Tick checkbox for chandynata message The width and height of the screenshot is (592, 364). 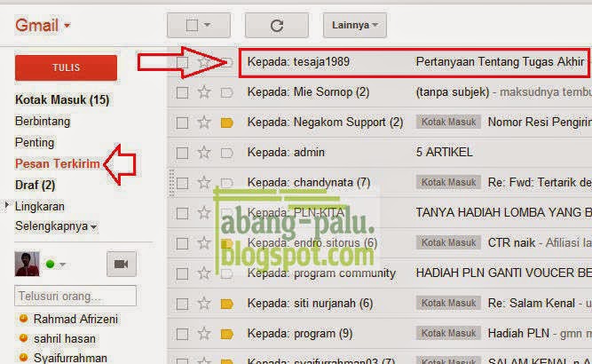tap(182, 183)
